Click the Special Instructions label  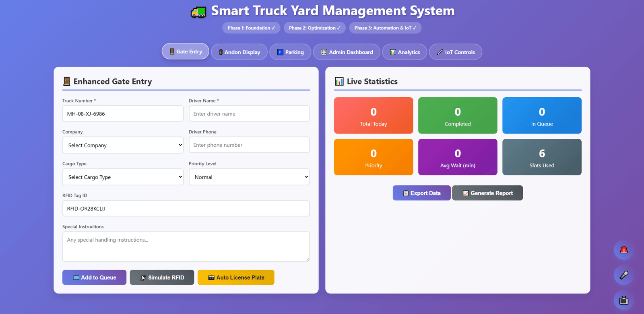[x=83, y=227]
